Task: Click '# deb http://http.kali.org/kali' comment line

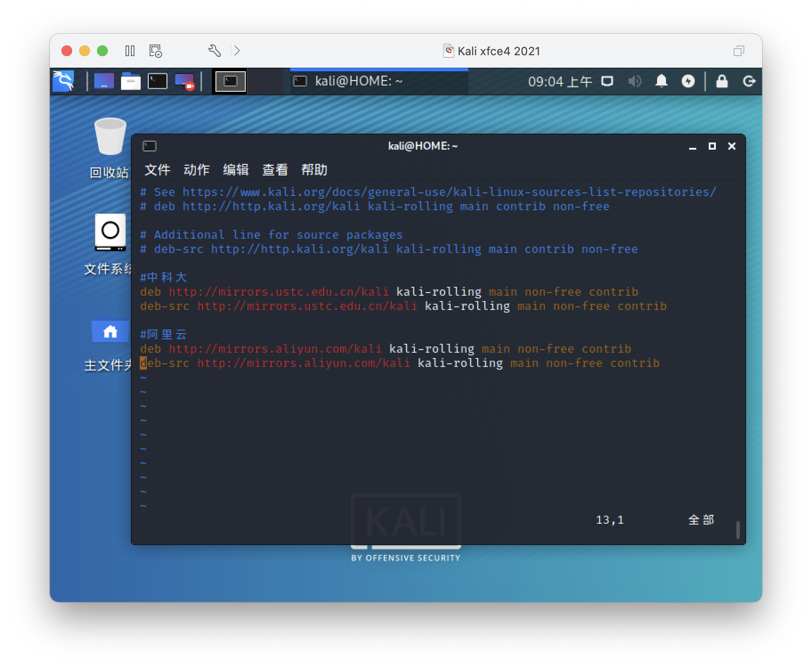Action: pos(375,206)
